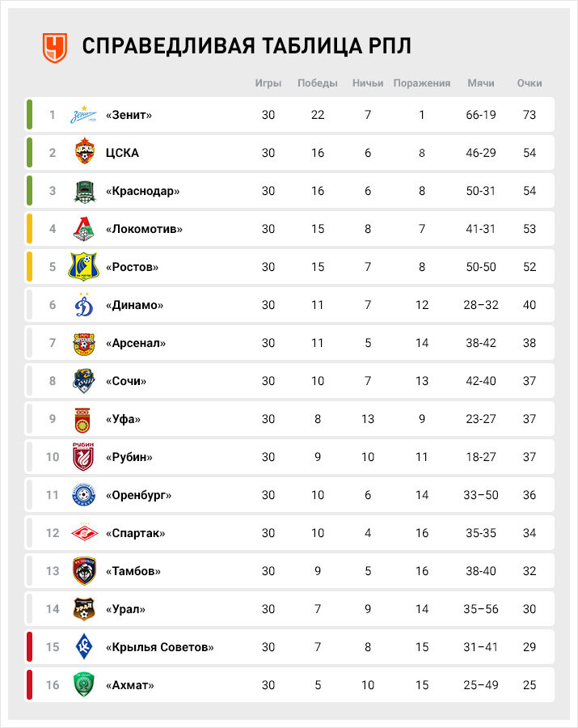Click the Krylia Sovetov team emblem
Image resolution: width=578 pixels, height=728 pixels.
click(84, 646)
